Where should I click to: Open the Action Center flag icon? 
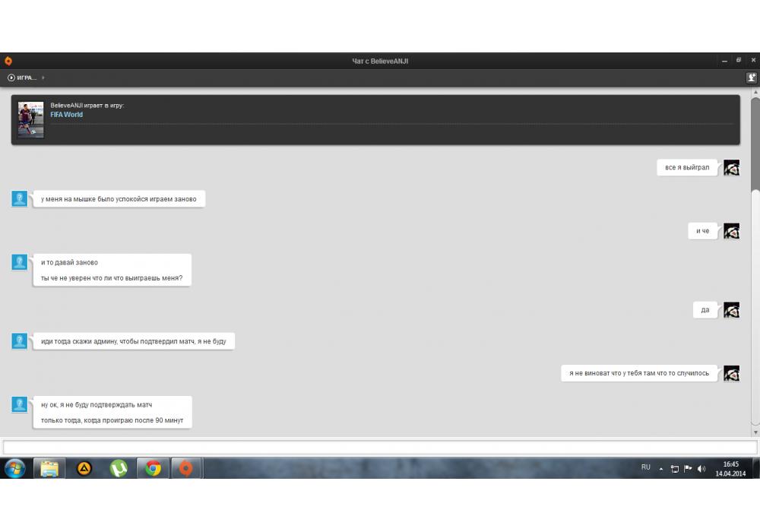(x=688, y=468)
